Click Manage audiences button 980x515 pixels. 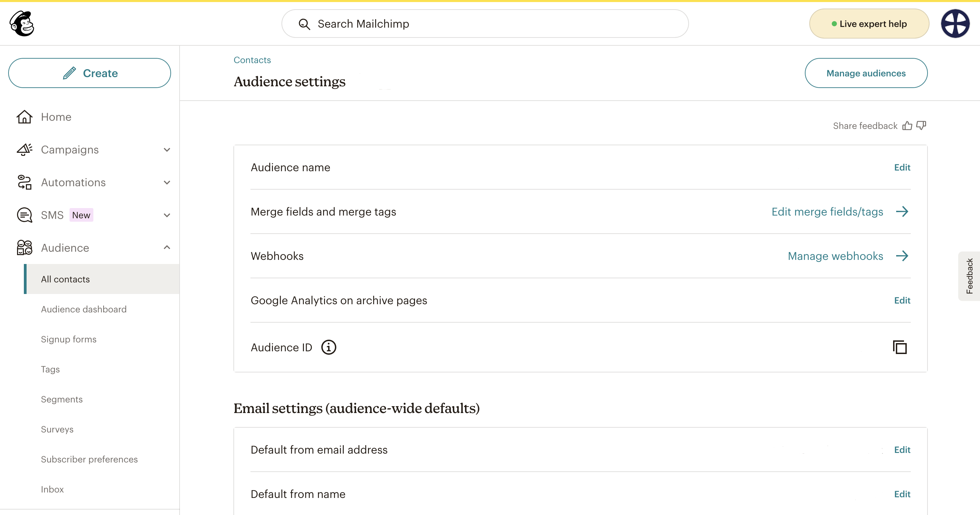tap(866, 73)
